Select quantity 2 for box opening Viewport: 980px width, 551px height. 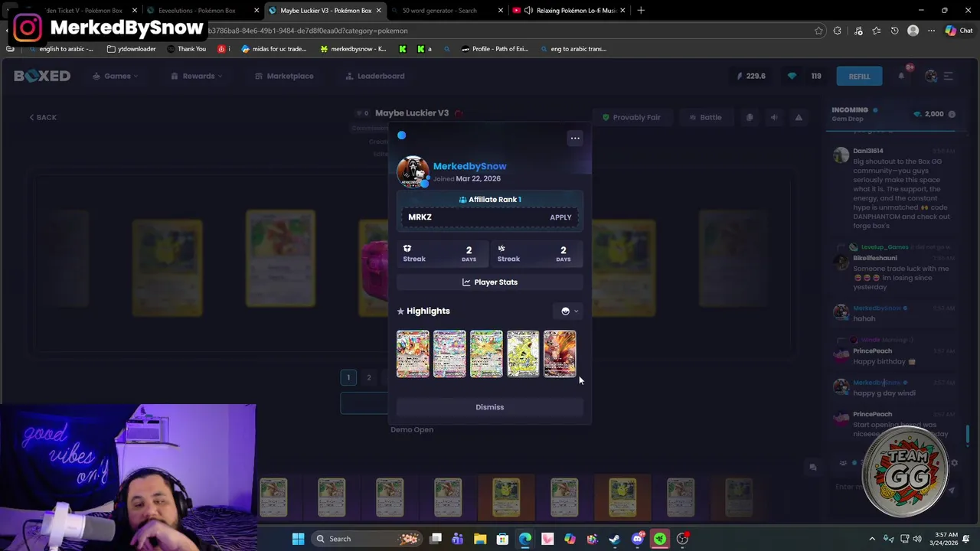coord(369,377)
